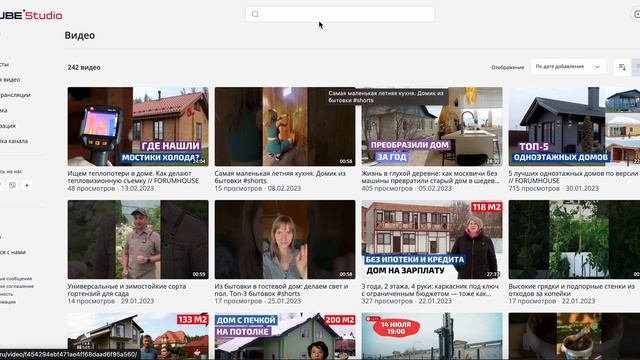This screenshot has height=360, width=640.
Task: Click the '48 просмотров · 13.02.2023' text
Action: pyautogui.click(x=111, y=189)
